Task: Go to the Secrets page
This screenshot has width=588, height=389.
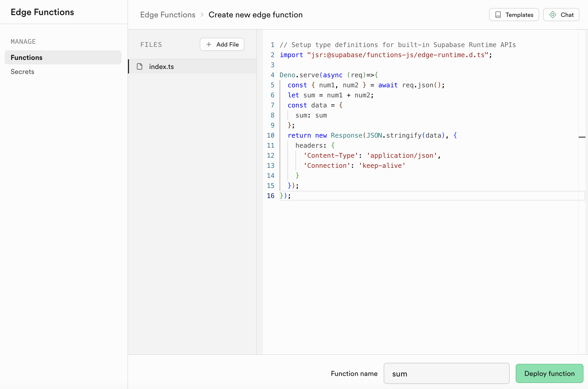Action: click(x=22, y=72)
